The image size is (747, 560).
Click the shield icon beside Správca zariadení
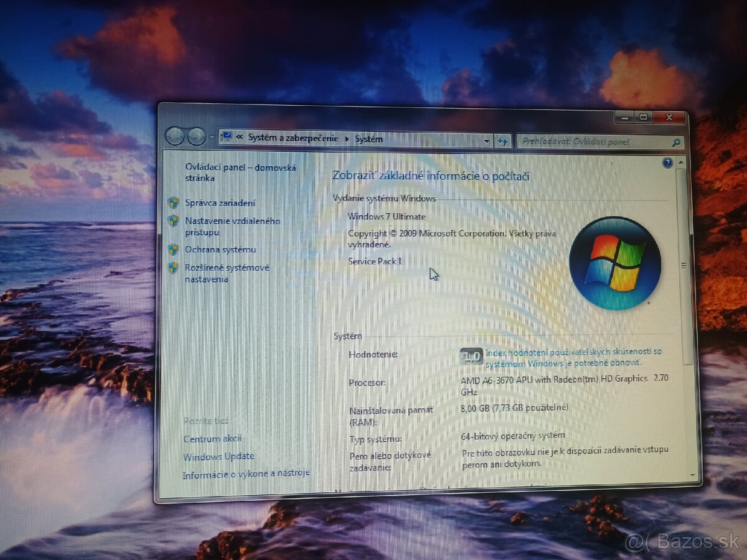coord(174,203)
